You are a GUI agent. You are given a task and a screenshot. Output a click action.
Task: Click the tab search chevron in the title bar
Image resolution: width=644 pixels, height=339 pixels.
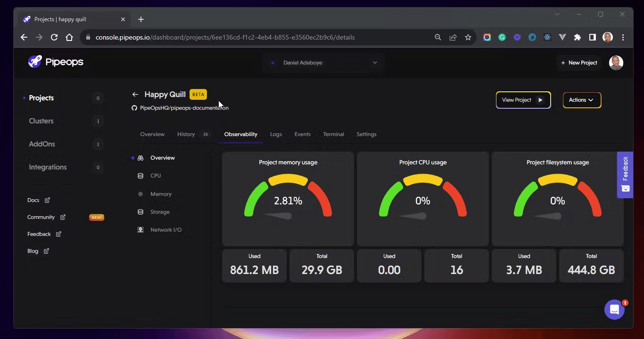point(557,15)
